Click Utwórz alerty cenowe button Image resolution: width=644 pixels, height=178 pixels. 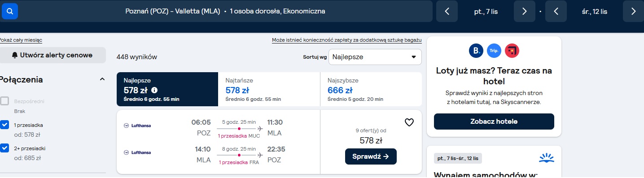53,55
